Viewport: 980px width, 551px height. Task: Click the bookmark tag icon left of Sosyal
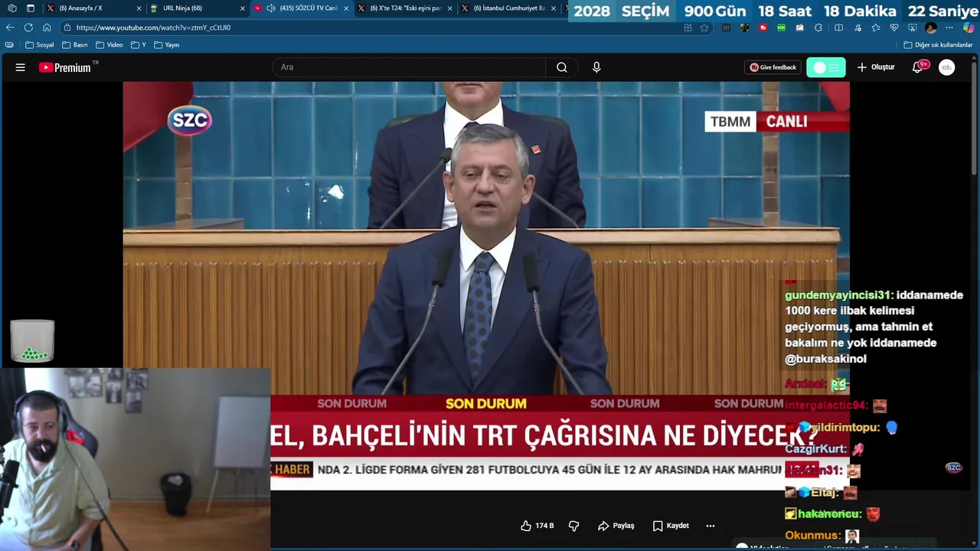click(x=9, y=45)
